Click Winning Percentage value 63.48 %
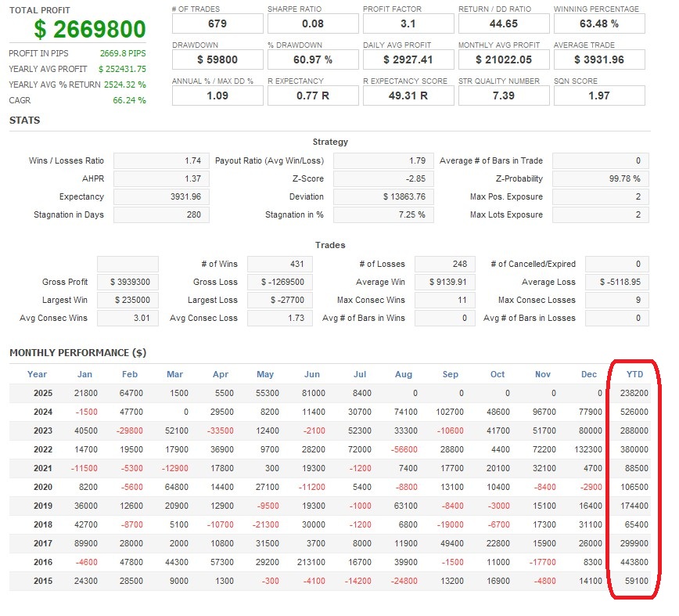 [599, 23]
